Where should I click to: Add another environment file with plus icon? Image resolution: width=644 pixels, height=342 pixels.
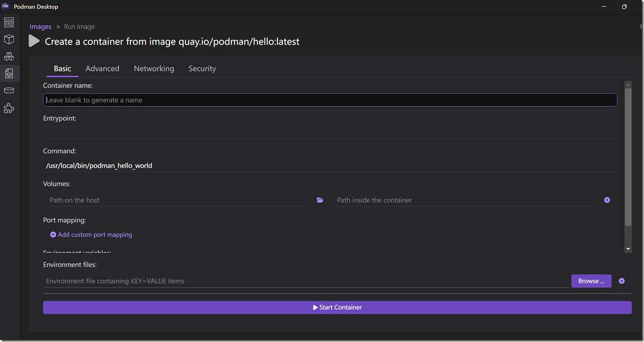[621, 281]
